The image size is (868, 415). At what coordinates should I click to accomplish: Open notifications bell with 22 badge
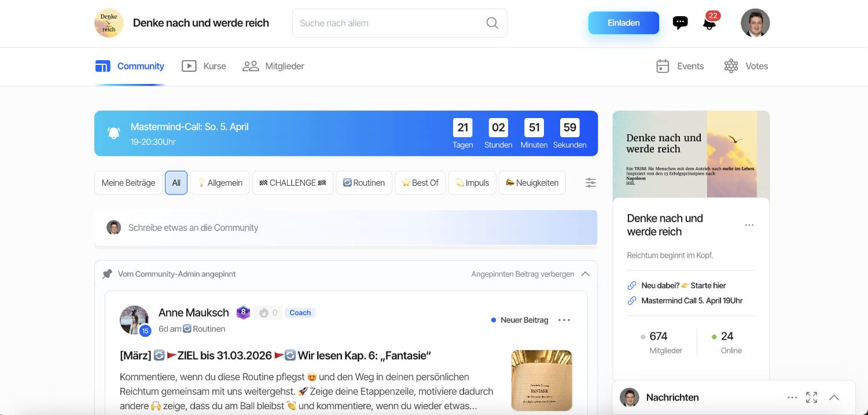[x=709, y=24]
